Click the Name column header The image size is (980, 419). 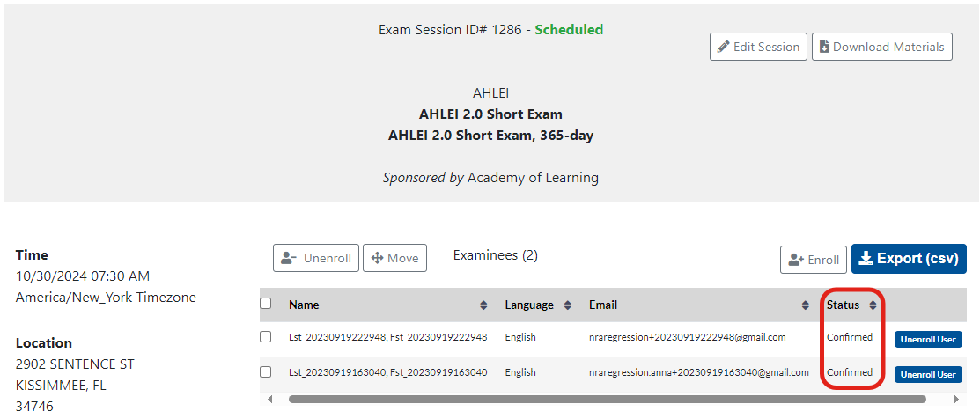pyautogui.click(x=304, y=305)
